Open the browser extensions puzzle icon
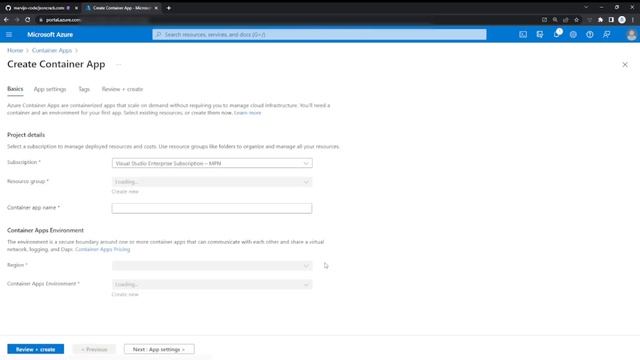Screen dimensions: 640x360 click(x=600, y=20)
